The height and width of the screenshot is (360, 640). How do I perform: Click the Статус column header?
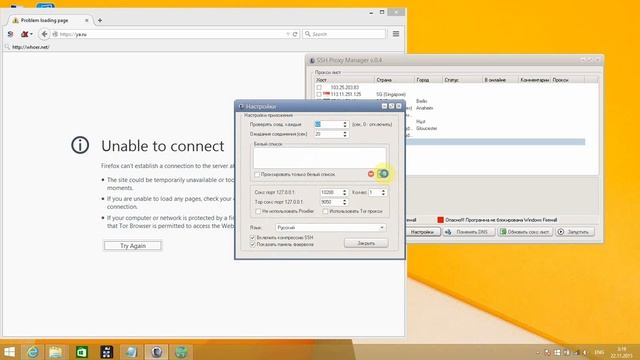click(462, 80)
